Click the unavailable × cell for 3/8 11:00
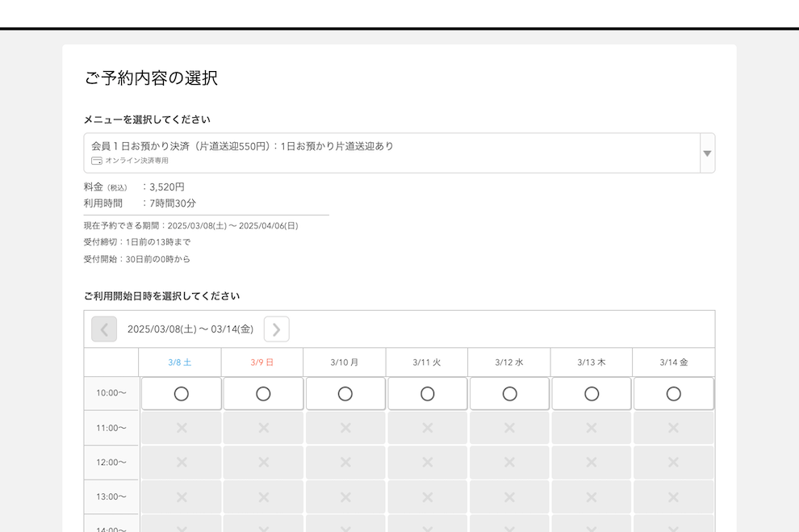 click(x=181, y=428)
